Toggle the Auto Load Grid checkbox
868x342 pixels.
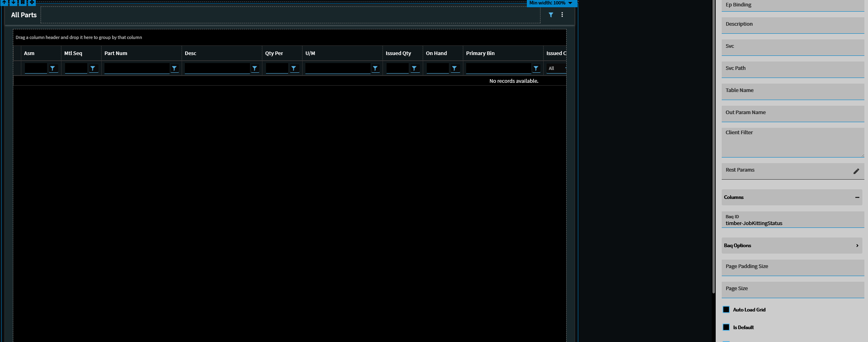coord(726,309)
